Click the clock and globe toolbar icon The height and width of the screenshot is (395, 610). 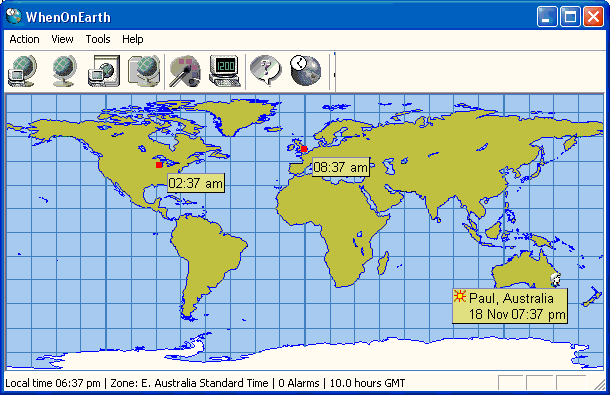tap(306, 71)
